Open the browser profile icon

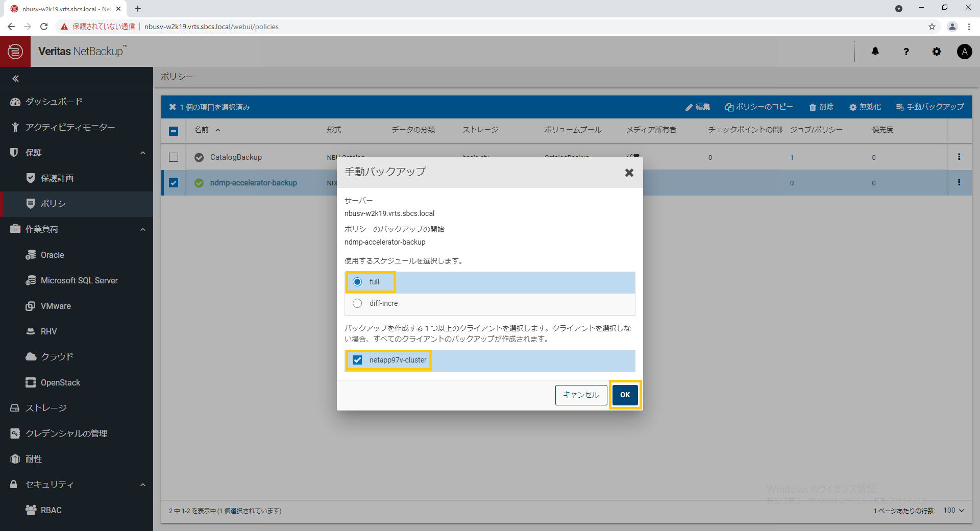click(x=952, y=27)
